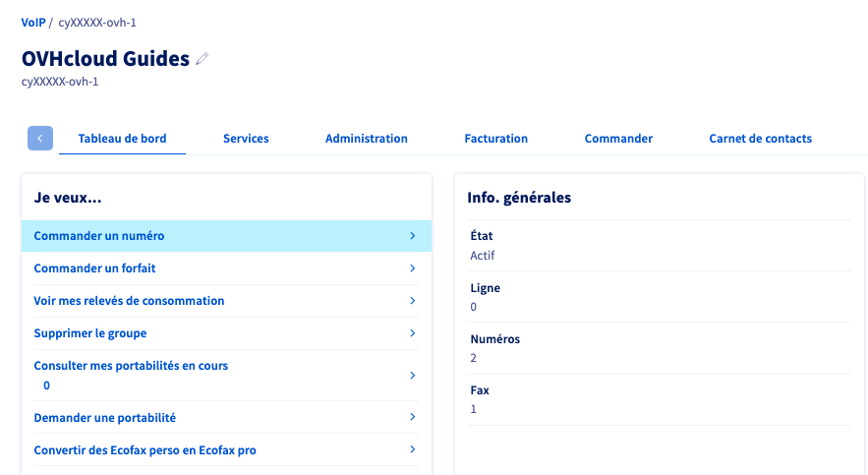
Task: Click chevron on Consulter mes portabilités en cours row
Action: tap(413, 376)
